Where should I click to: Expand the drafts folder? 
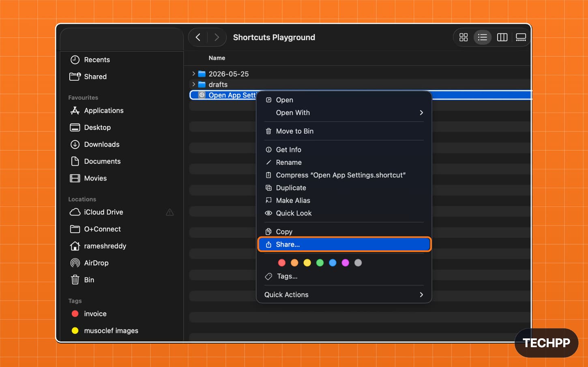click(x=194, y=84)
